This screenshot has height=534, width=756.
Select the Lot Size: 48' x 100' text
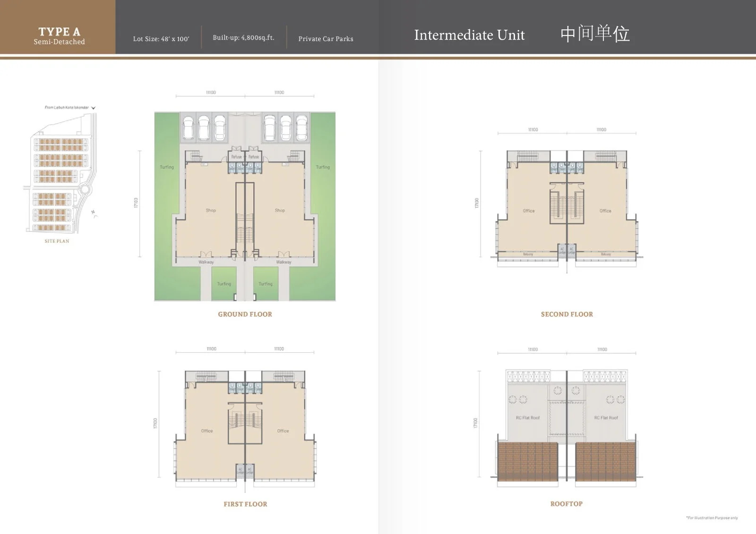pos(161,39)
